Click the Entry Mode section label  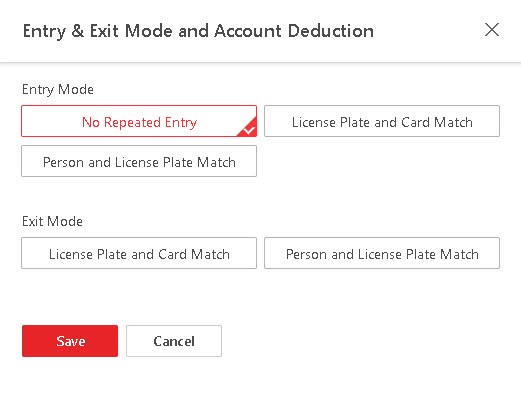click(58, 90)
